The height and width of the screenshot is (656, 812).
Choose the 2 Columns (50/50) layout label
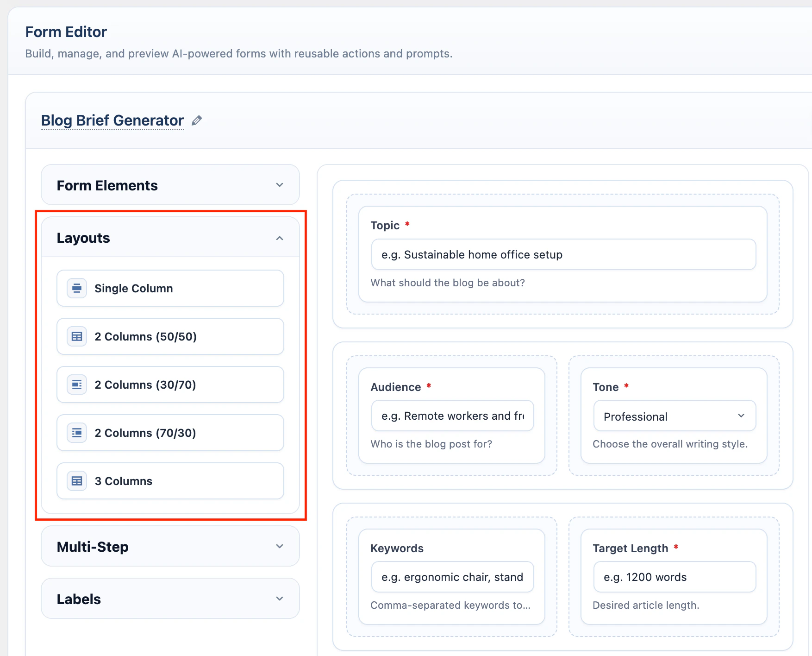click(x=145, y=336)
